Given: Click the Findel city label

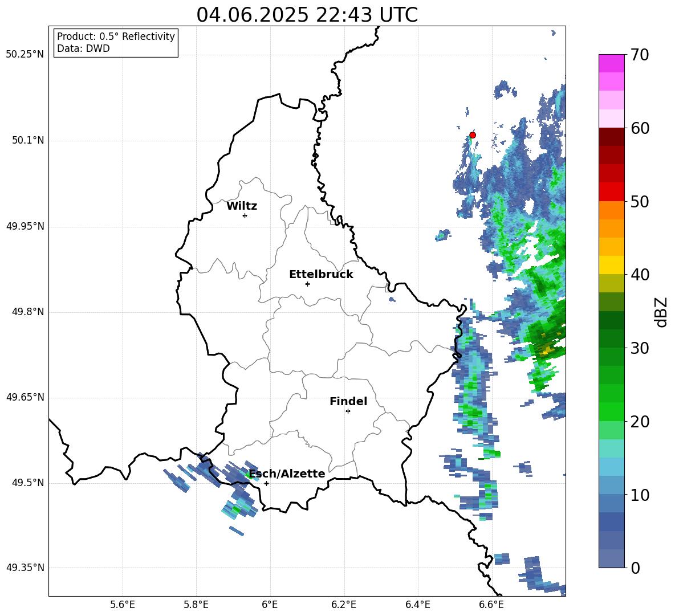Looking at the screenshot, I should click(x=348, y=401).
